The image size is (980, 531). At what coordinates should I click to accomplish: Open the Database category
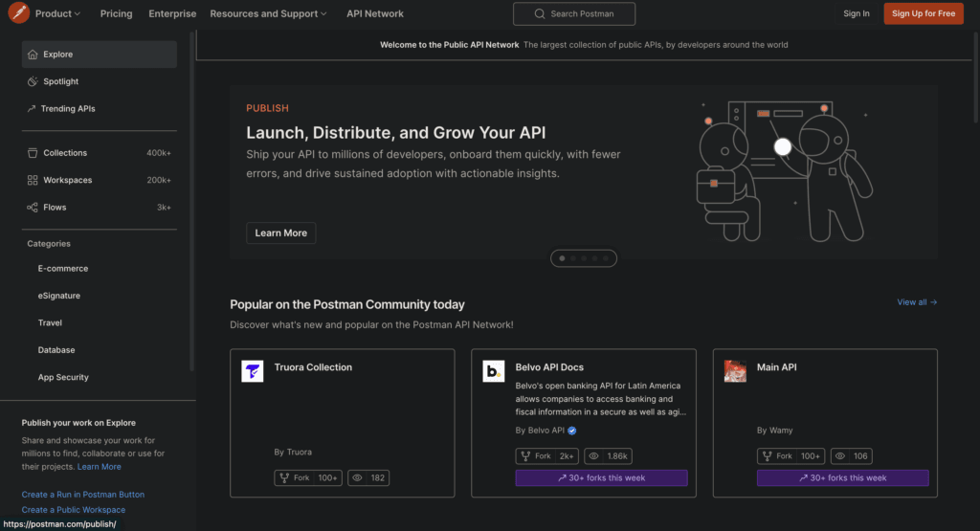[x=56, y=350]
